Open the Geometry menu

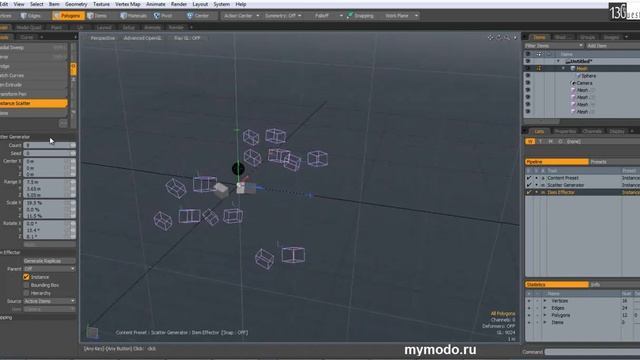[76, 4]
